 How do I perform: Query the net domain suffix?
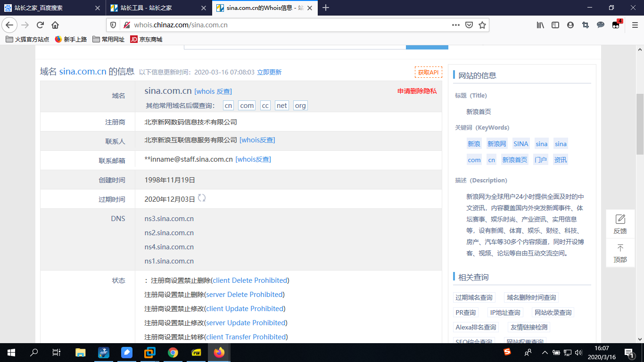[282, 106]
